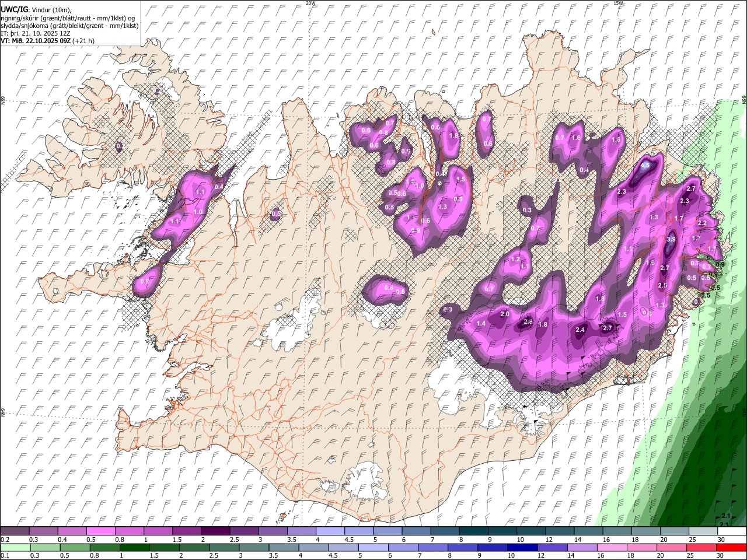747x560 pixels.
Task: Click the 3.9 snowfall value label
Action: point(671,239)
